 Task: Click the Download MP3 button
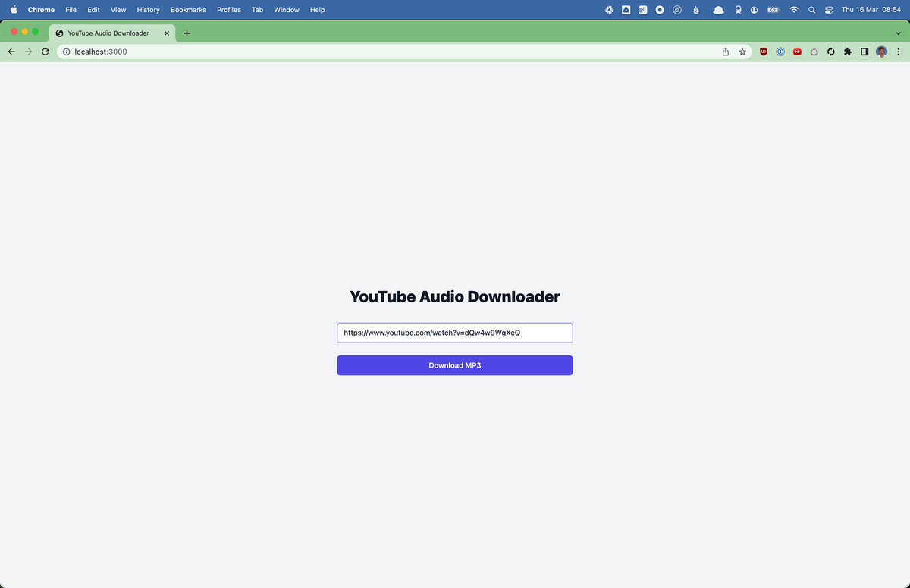pyautogui.click(x=454, y=365)
